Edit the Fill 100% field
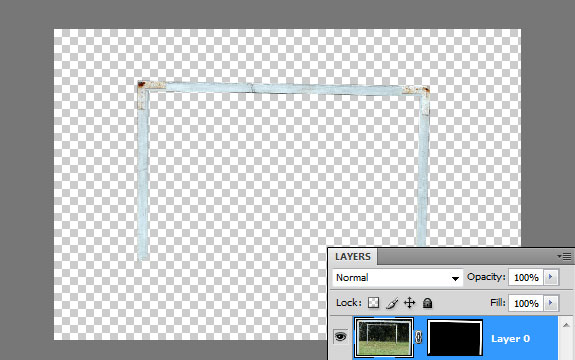575x360 pixels. click(x=526, y=303)
